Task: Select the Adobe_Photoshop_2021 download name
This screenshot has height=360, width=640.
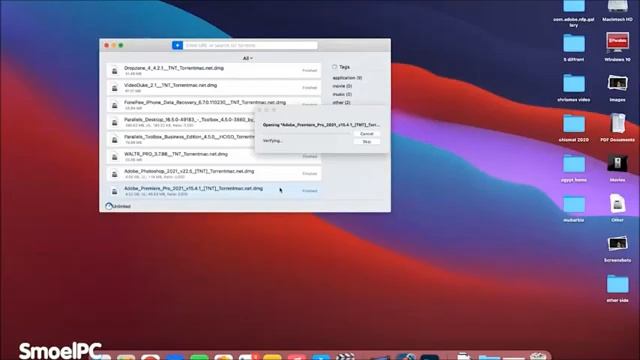Action: [x=189, y=171]
